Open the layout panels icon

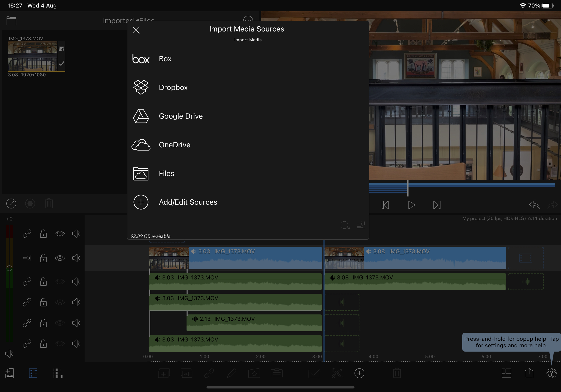[x=506, y=373]
